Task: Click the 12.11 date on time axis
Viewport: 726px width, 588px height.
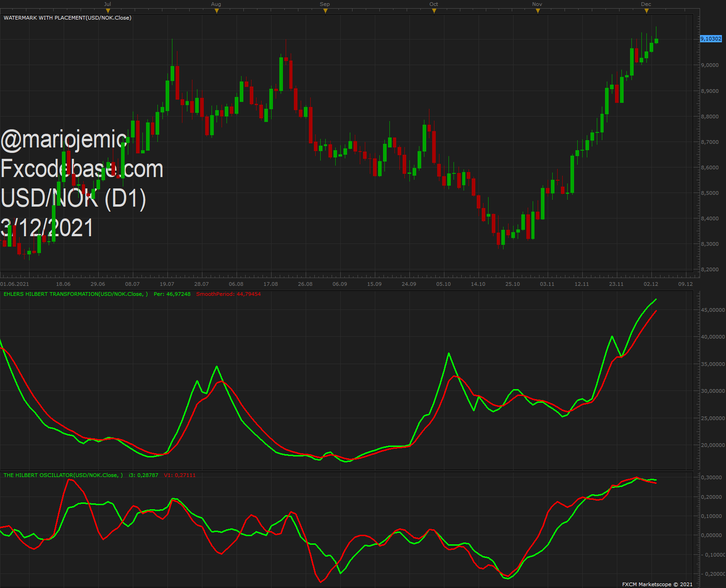Action: pos(582,284)
